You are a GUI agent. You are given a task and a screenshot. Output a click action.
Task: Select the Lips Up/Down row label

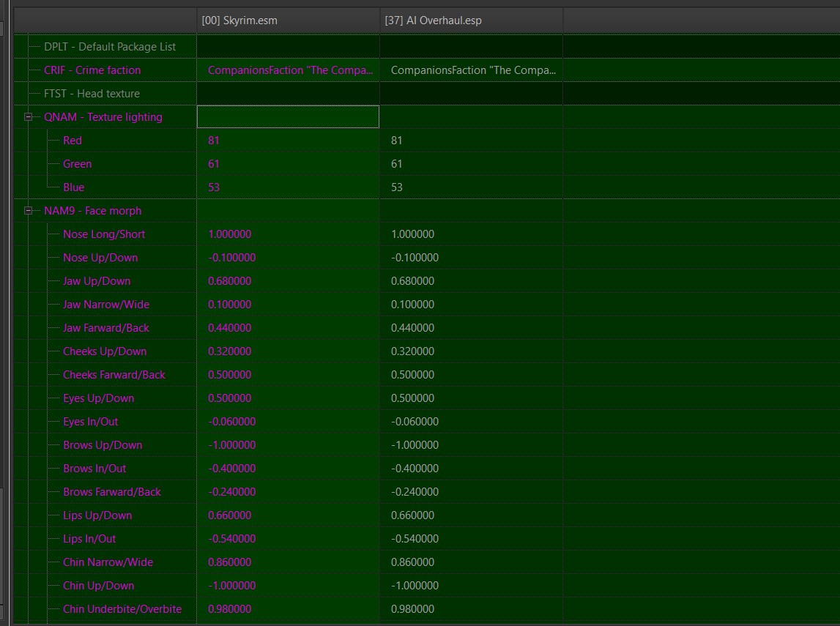[x=97, y=515]
